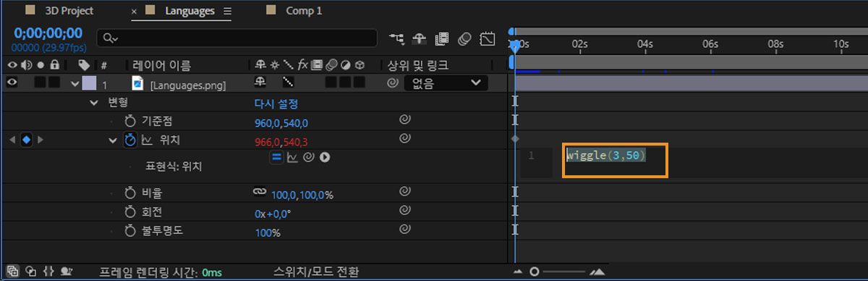
Task: Enable the 기준점 stopwatch
Action: pos(130,121)
